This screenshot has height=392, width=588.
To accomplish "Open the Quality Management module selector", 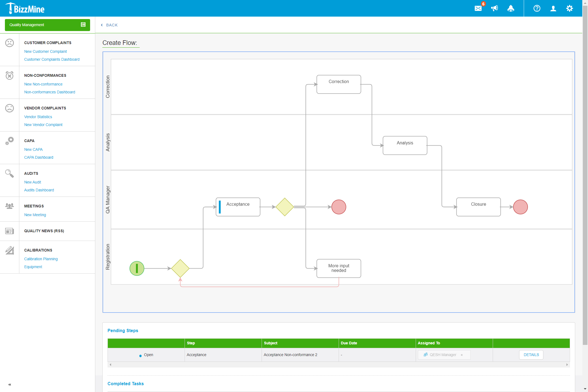I will tap(47, 25).
